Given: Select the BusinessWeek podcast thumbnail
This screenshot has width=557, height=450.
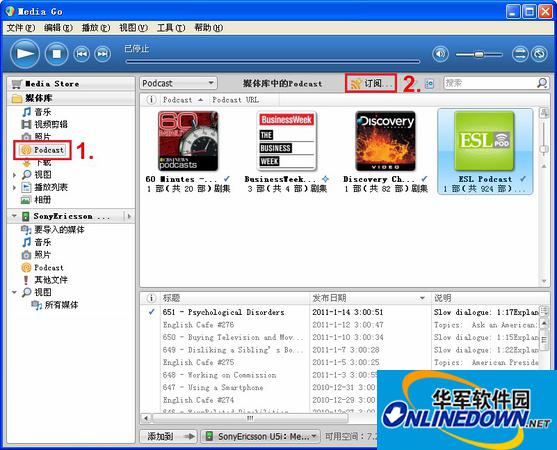Looking at the screenshot, I should (286, 141).
